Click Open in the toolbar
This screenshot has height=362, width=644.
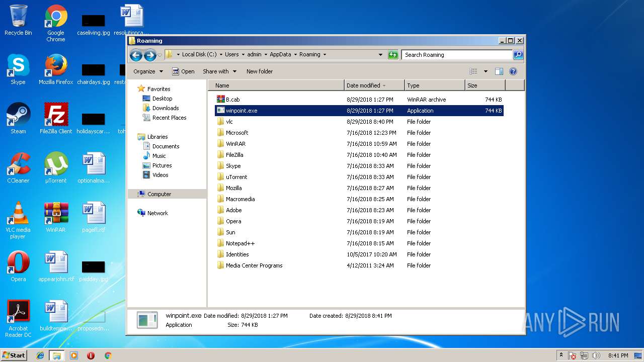point(183,71)
